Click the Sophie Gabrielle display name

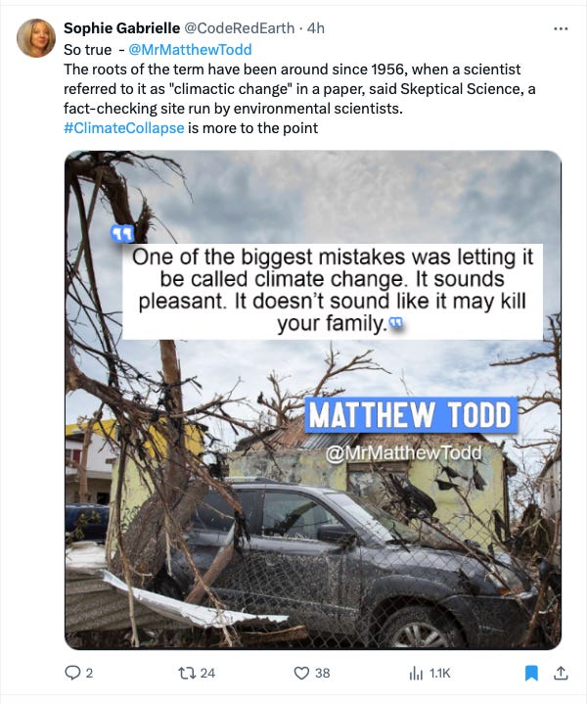(x=121, y=28)
